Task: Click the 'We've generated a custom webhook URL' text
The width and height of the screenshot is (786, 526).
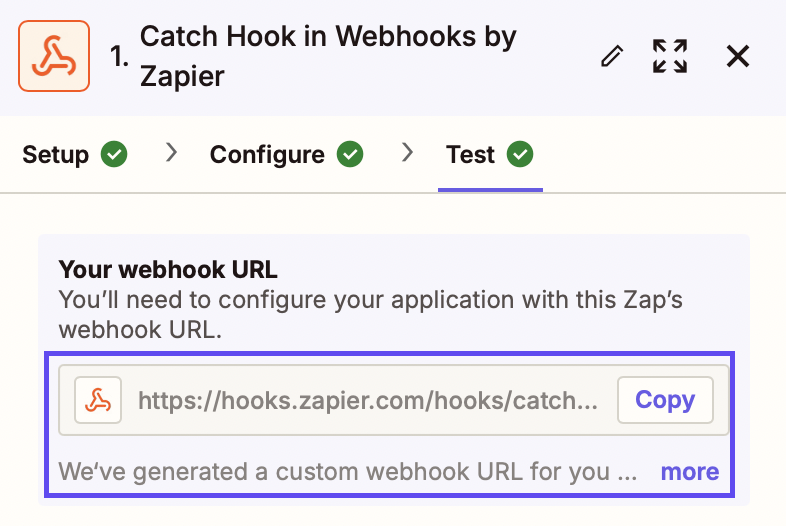Action: (x=348, y=472)
